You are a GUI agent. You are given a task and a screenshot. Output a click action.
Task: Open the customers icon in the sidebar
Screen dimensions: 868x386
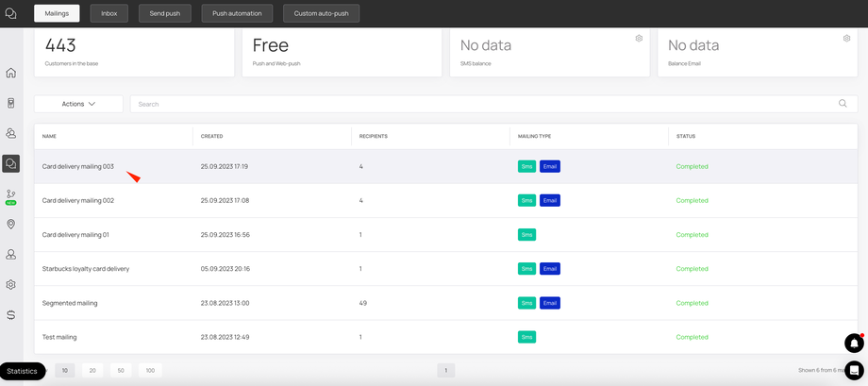click(x=10, y=133)
